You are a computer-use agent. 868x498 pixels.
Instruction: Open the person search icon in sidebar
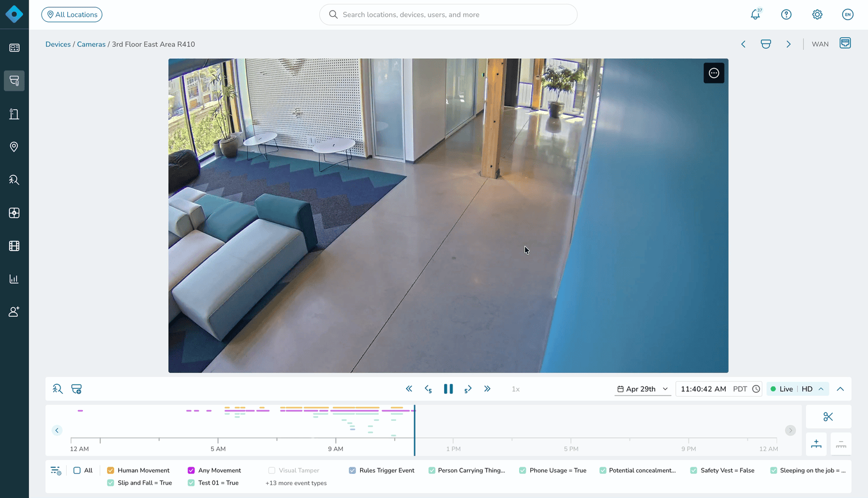[x=14, y=180]
